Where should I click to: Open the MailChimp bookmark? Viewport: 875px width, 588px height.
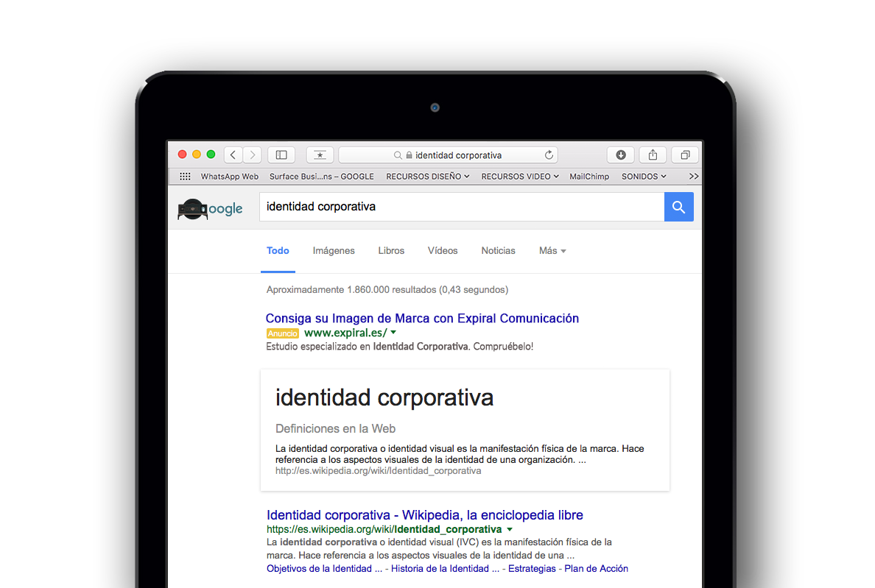[x=589, y=177]
